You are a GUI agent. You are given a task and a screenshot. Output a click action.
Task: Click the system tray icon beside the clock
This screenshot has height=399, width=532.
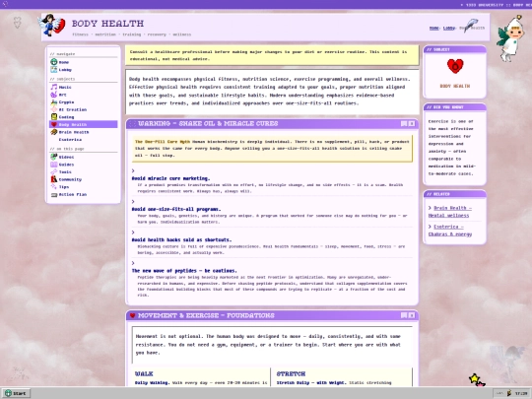[x=509, y=393]
